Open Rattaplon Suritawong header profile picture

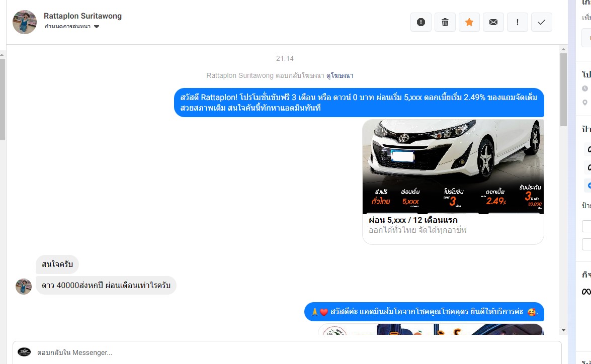(x=25, y=22)
